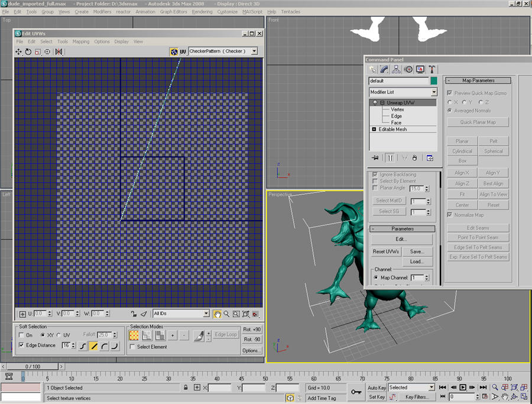Select the Face sub-object in modifier stack

[x=396, y=122]
